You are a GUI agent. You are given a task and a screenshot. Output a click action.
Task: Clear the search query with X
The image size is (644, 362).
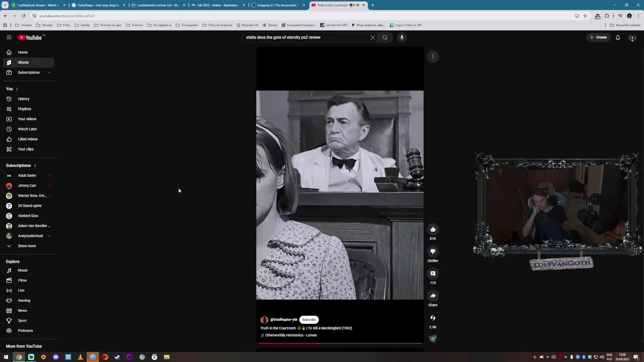click(373, 37)
